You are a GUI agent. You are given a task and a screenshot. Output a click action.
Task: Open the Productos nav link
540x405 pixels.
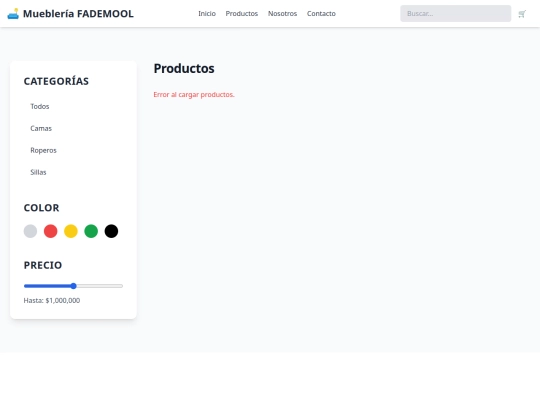[242, 14]
